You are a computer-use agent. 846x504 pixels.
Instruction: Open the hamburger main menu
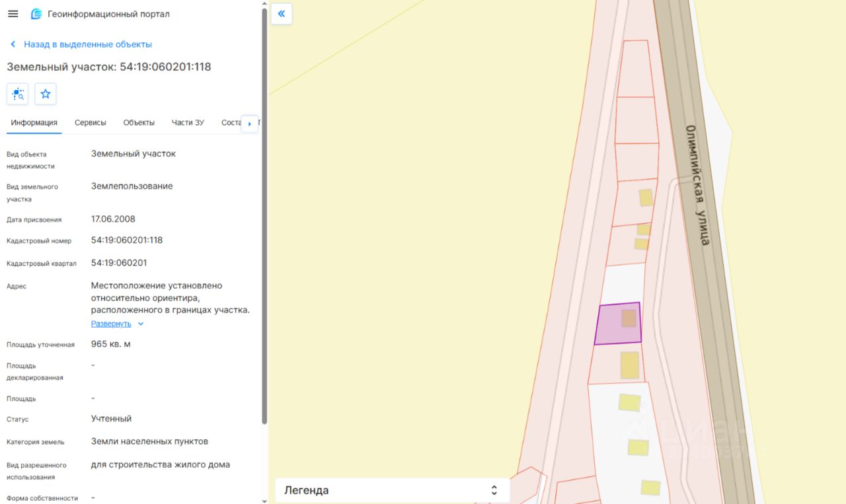(x=13, y=14)
